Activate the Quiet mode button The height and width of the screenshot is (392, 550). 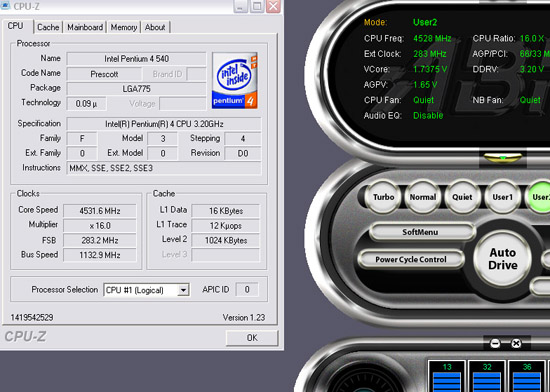(462, 197)
